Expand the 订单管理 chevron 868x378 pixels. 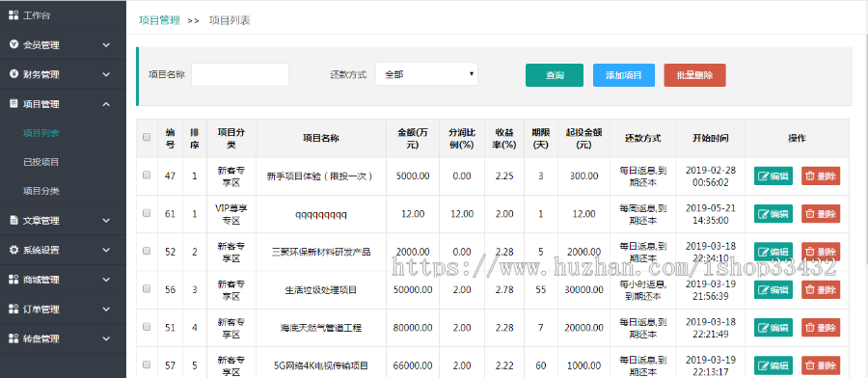click(106, 309)
